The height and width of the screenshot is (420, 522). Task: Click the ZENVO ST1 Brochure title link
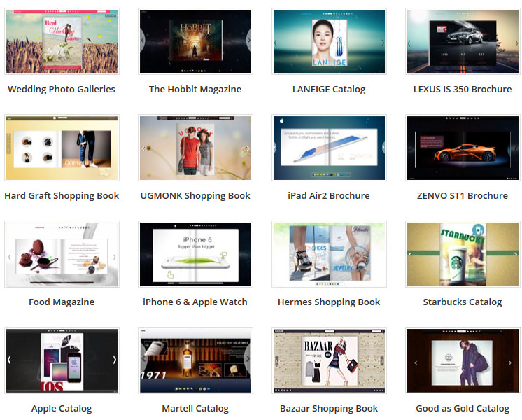click(x=463, y=195)
